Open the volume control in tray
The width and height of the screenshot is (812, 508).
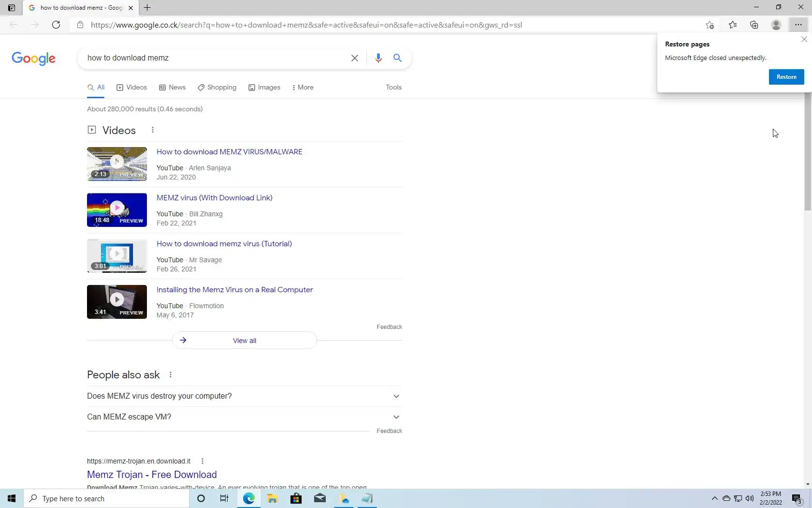[750, 499]
